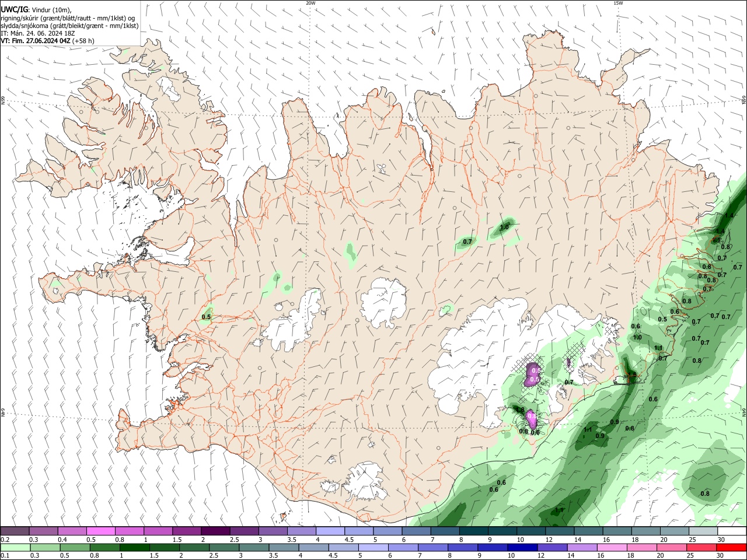Click the pale gray 25 snow legend swatch
This screenshot has height=560, width=747.
703,531
